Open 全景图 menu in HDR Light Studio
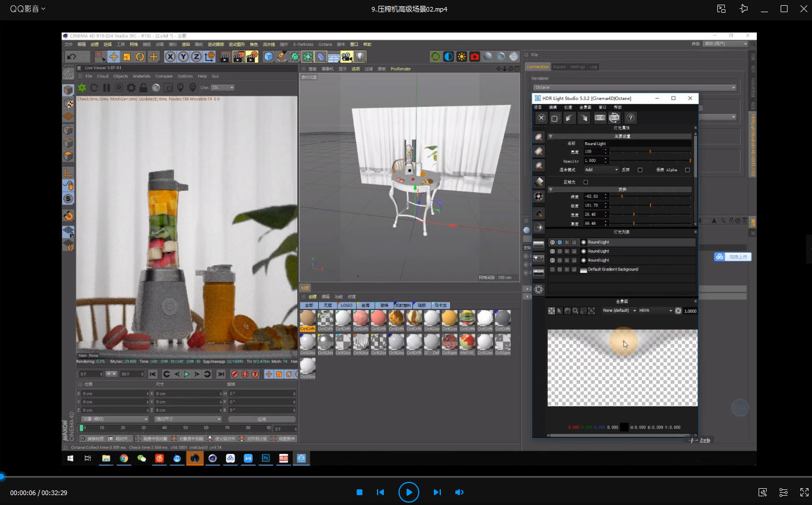The width and height of the screenshot is (812, 505). click(585, 107)
